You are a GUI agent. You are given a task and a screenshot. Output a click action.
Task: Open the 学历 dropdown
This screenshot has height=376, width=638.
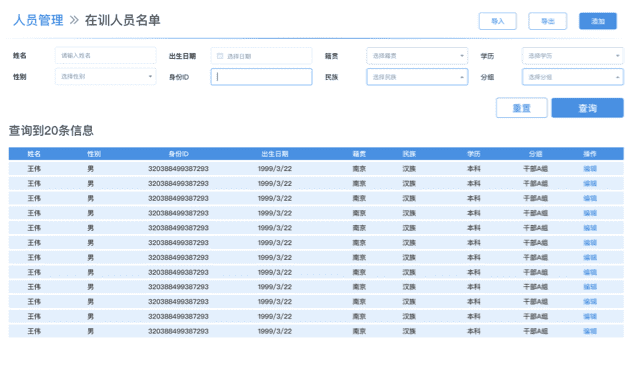coord(572,56)
